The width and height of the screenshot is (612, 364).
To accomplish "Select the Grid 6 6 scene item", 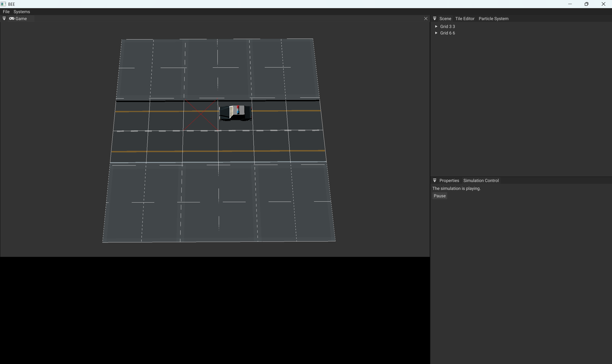I will [447, 33].
